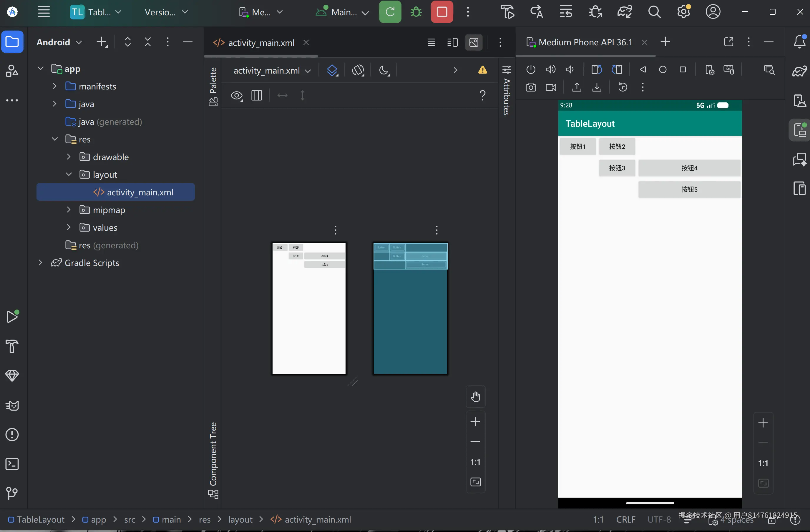Toggle the pan hand tool
The height and width of the screenshot is (532, 810).
[x=475, y=397]
